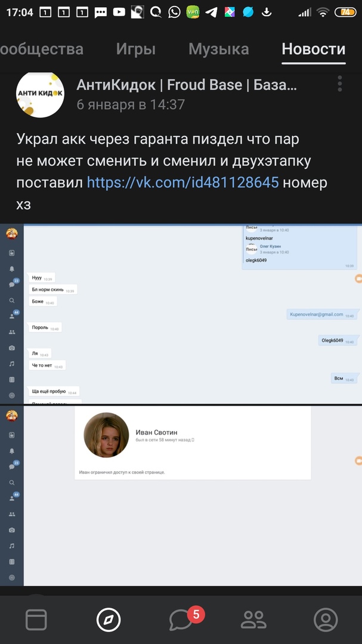Open the profile icon in bottom bar
Screen dimensions: 362x644
pyautogui.click(x=326, y=620)
